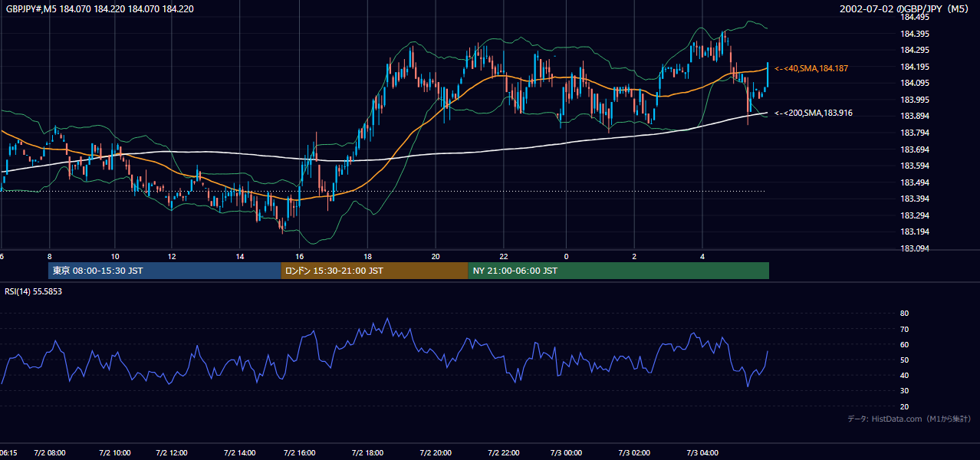This screenshot has width=980, height=460.
Task: Click hour label 4 under the price chart
Action: (x=702, y=256)
